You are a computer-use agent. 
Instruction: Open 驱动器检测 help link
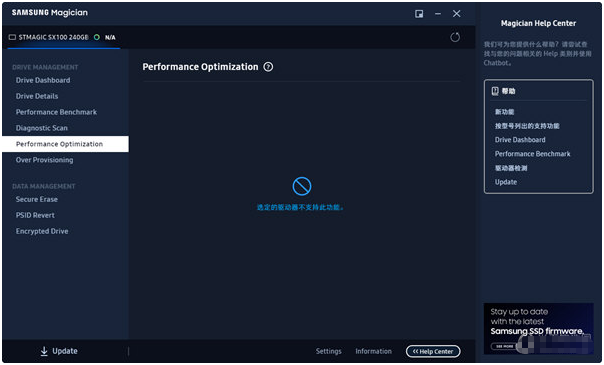pyautogui.click(x=511, y=168)
